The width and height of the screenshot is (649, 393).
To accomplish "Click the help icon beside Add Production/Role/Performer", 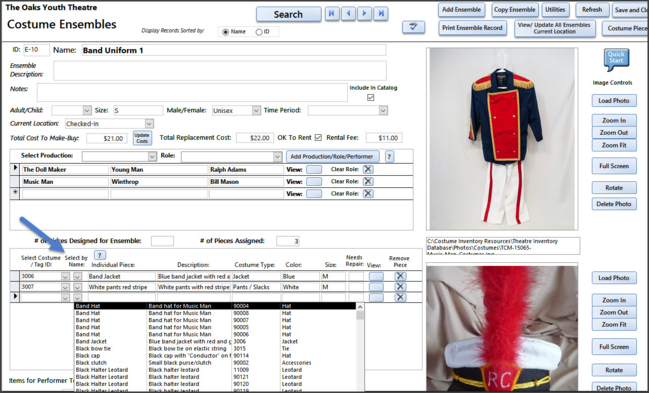I will pyautogui.click(x=389, y=156).
